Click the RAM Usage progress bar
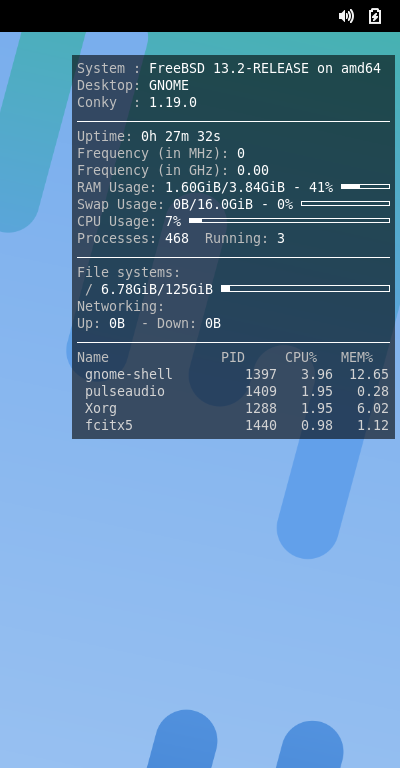 point(365,187)
